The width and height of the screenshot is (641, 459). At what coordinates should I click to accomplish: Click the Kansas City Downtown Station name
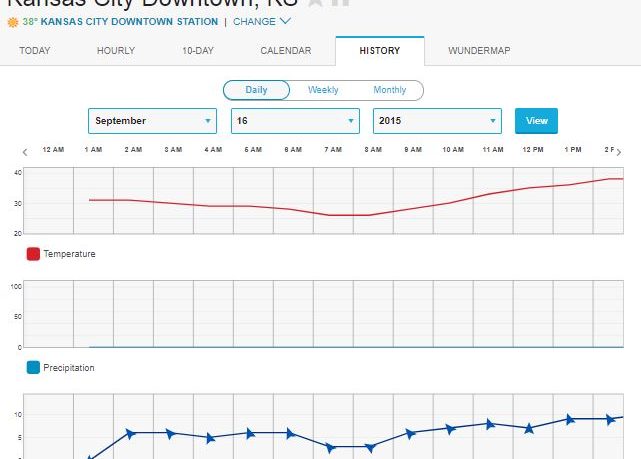130,21
